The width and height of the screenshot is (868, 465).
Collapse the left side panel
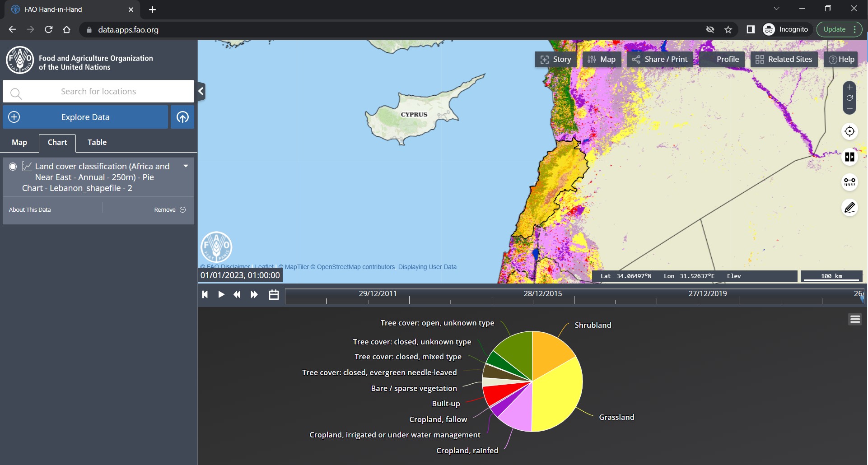[x=201, y=92]
